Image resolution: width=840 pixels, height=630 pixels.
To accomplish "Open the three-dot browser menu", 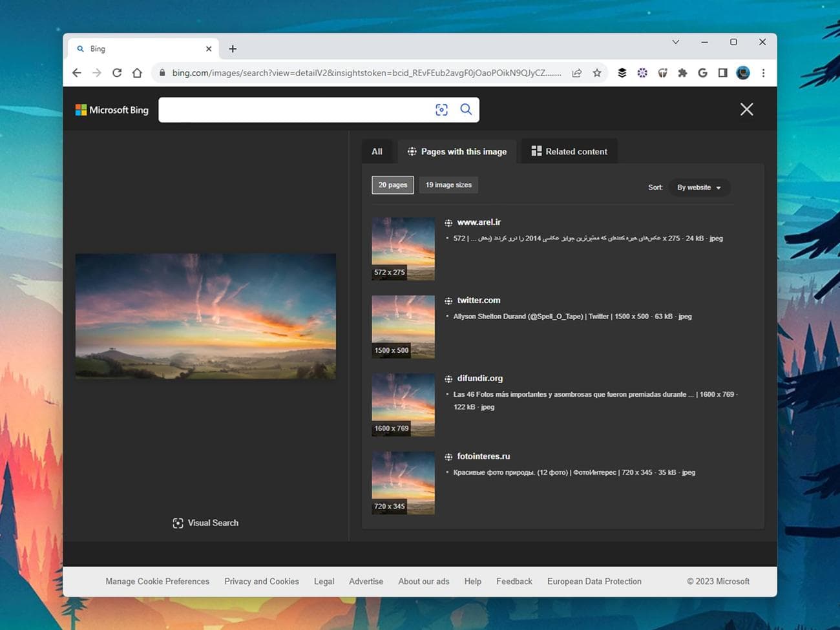I will tap(764, 73).
